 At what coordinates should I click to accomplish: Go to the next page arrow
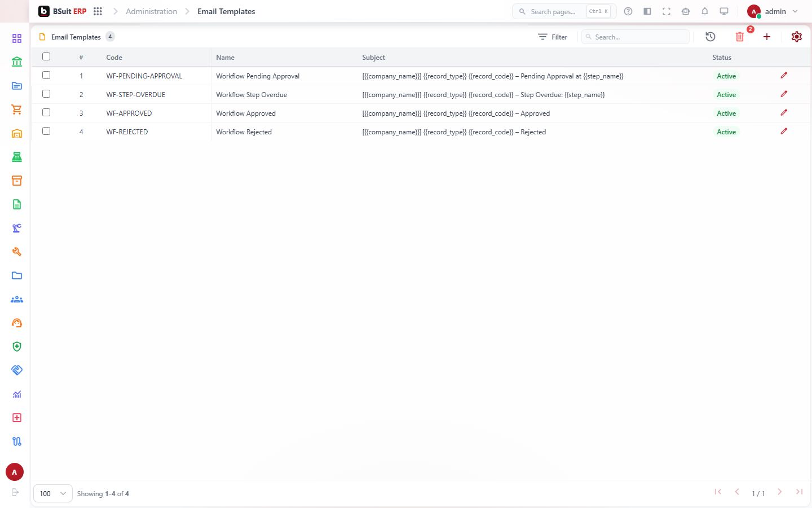click(x=780, y=492)
